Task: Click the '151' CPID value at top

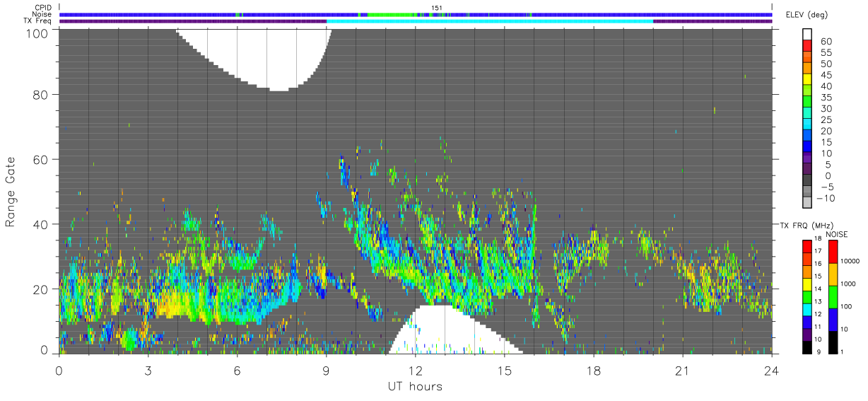Action: [x=436, y=8]
